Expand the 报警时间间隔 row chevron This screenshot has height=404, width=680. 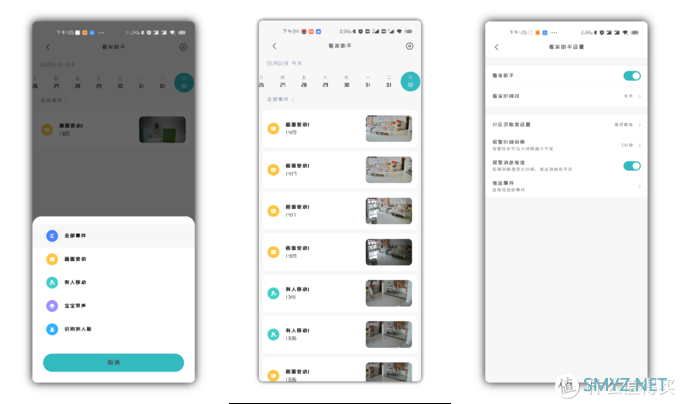tap(640, 145)
